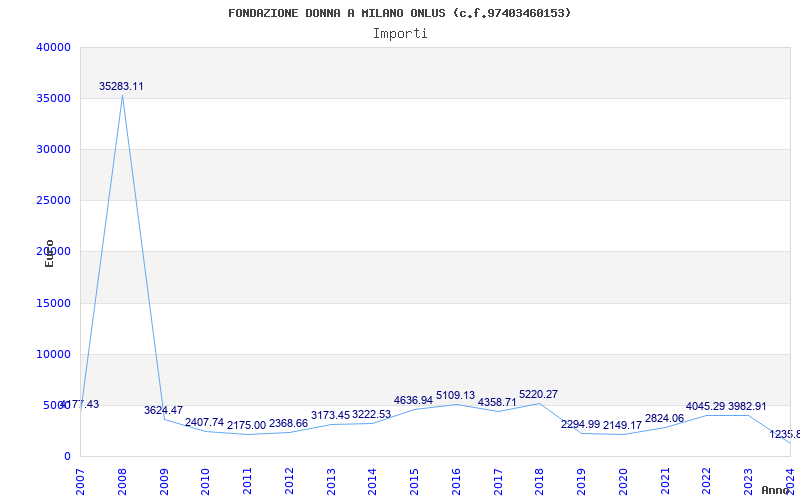Click the data label 5220.27
The height and width of the screenshot is (500, 800).
pos(538,394)
